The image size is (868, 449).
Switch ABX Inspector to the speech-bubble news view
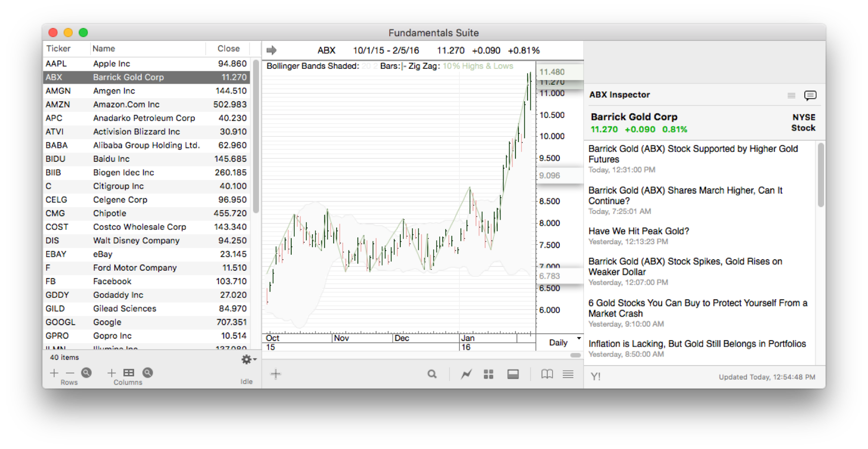(x=811, y=95)
